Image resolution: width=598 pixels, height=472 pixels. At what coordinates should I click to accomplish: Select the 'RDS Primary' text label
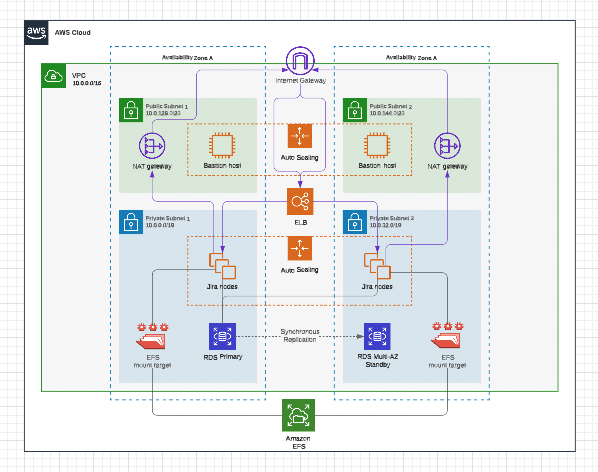click(x=223, y=357)
